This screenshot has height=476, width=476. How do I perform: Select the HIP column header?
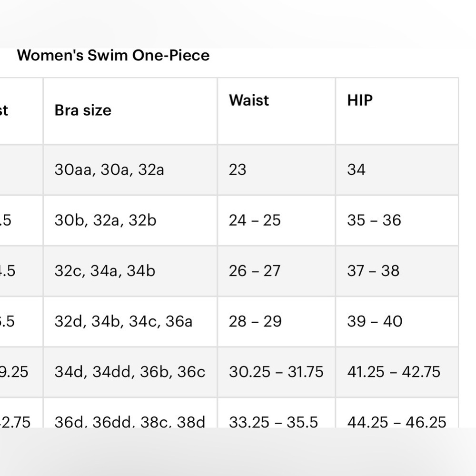click(360, 100)
